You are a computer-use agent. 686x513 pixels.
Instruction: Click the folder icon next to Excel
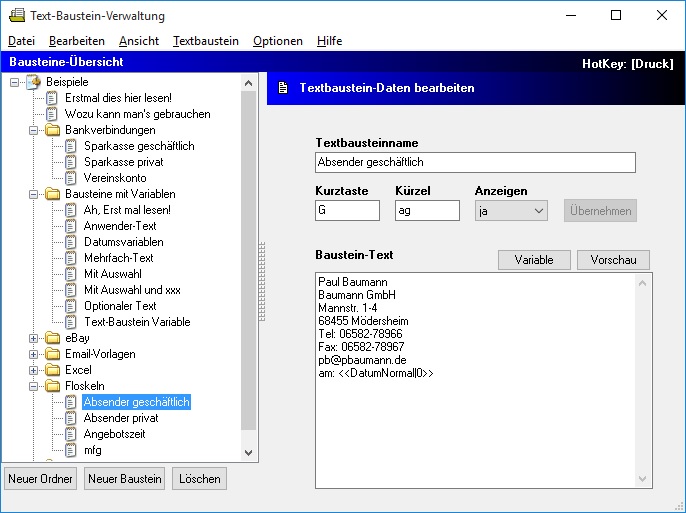52,370
